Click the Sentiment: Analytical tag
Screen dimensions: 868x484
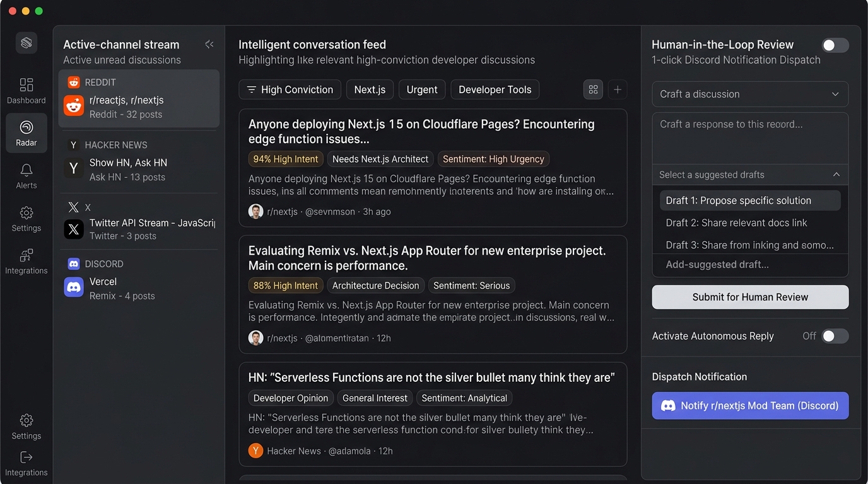[x=464, y=398]
